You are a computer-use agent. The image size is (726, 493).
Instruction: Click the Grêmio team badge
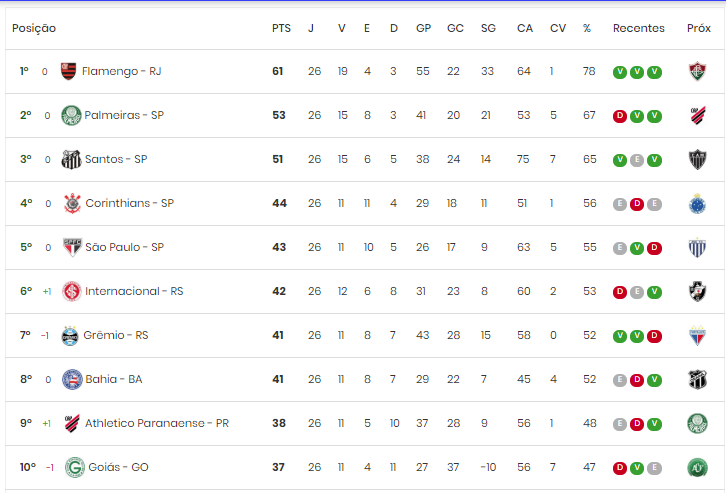click(x=70, y=336)
